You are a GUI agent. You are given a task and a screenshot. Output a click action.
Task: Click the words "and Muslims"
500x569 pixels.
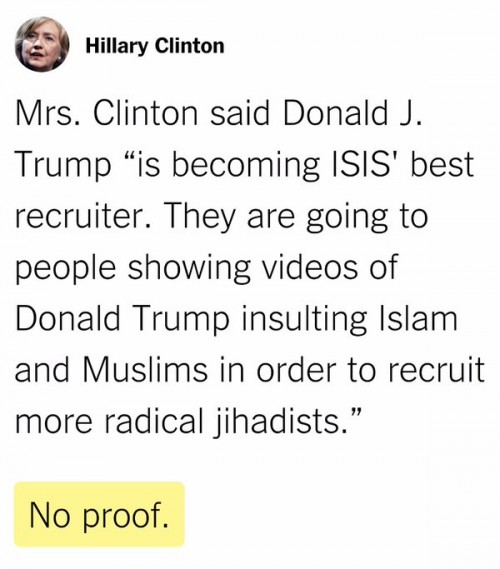(x=111, y=369)
